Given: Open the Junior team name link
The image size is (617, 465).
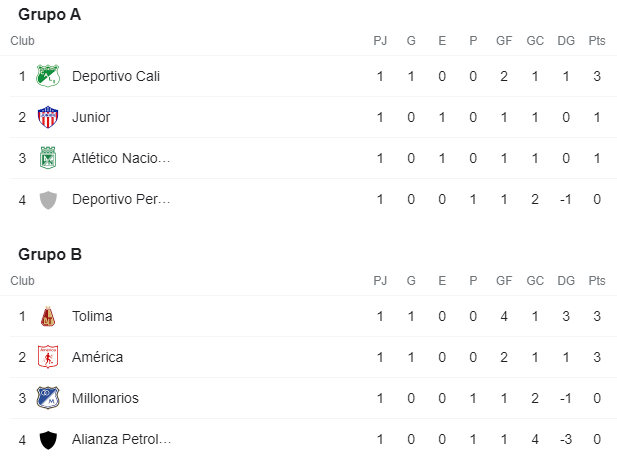Looking at the screenshot, I should (x=91, y=117).
